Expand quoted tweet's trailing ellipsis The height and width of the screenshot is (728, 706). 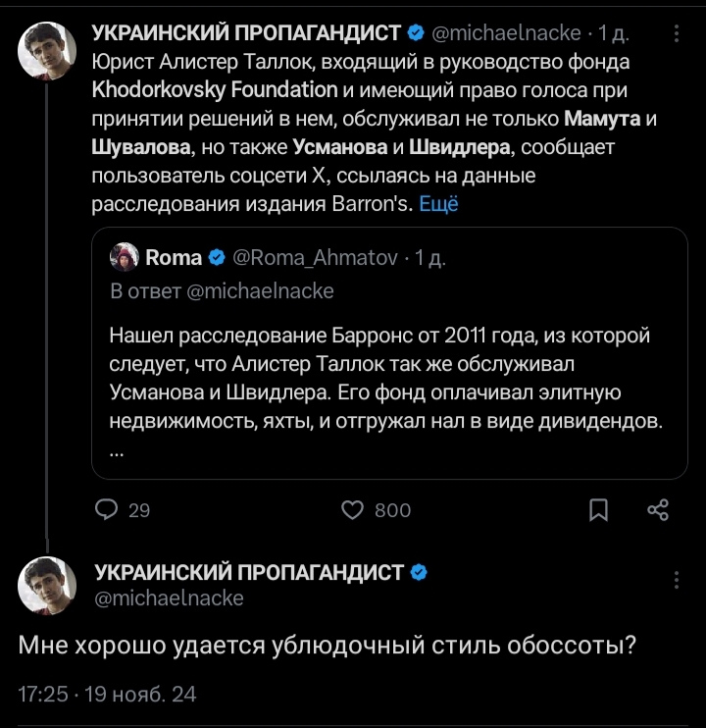coord(117,452)
